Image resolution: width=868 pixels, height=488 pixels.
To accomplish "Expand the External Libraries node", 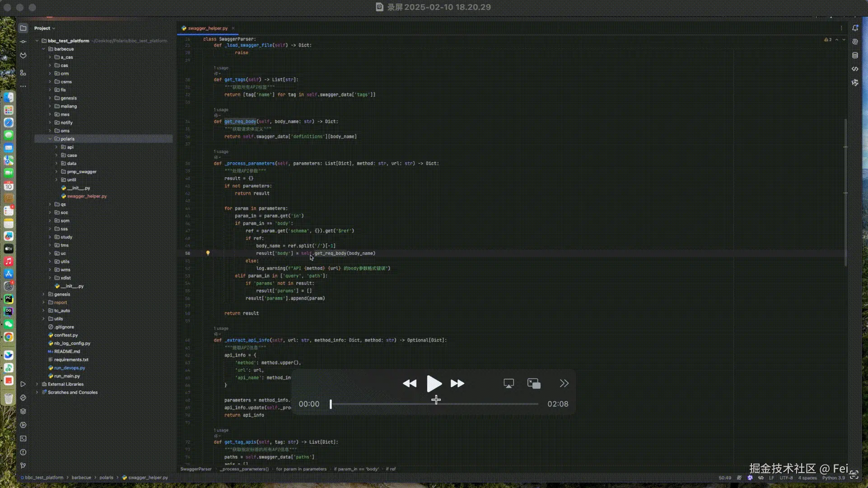I will click(36, 384).
